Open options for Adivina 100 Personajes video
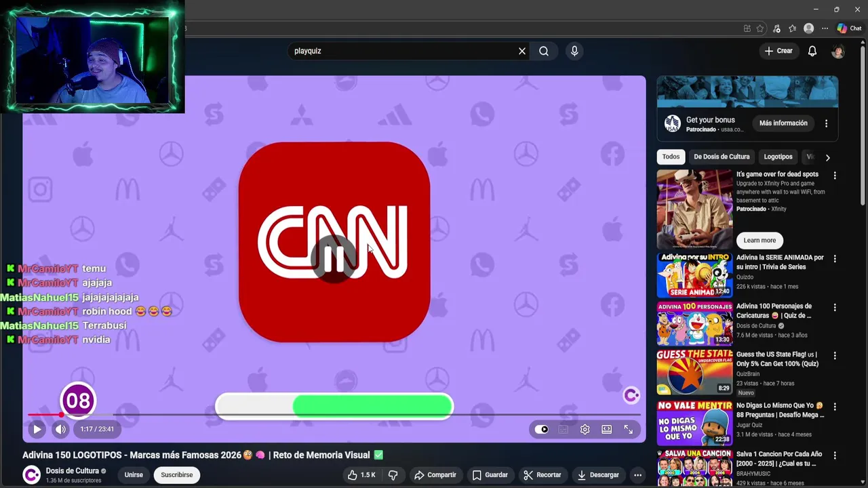This screenshot has width=868, height=488. tap(835, 308)
